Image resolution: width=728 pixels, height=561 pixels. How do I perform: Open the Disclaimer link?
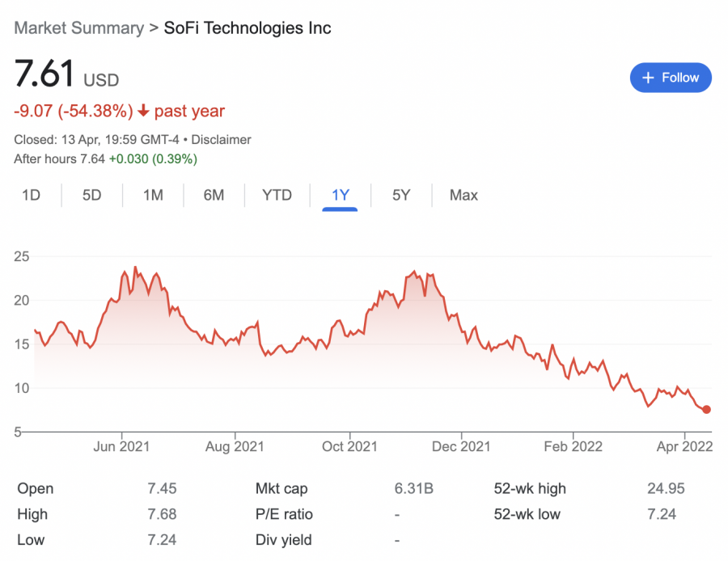pyautogui.click(x=221, y=140)
